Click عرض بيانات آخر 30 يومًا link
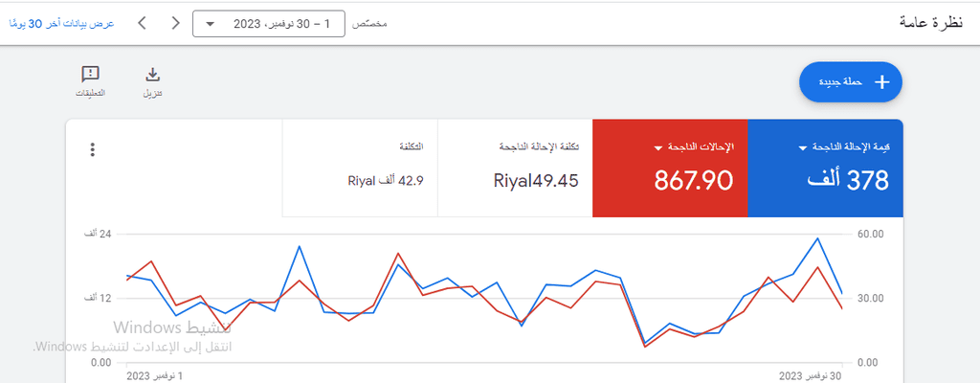Viewport: 980px width, 383px height. [61, 24]
